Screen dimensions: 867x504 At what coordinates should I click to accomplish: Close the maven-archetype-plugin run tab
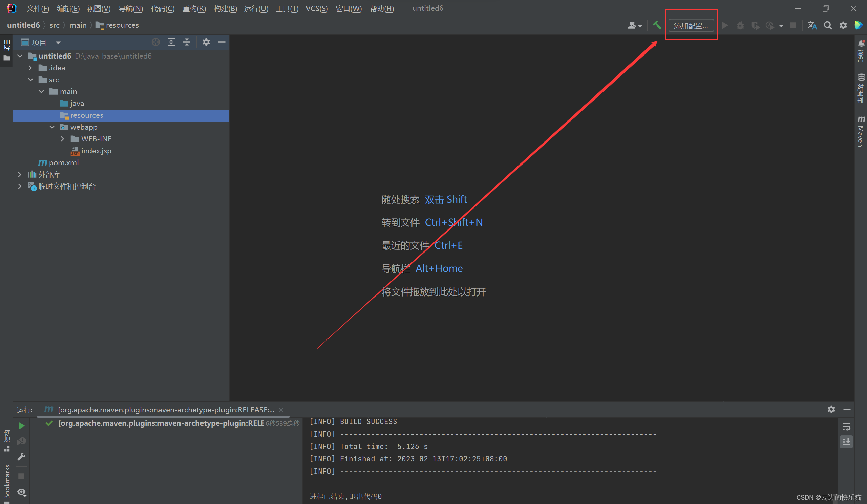coord(281,410)
